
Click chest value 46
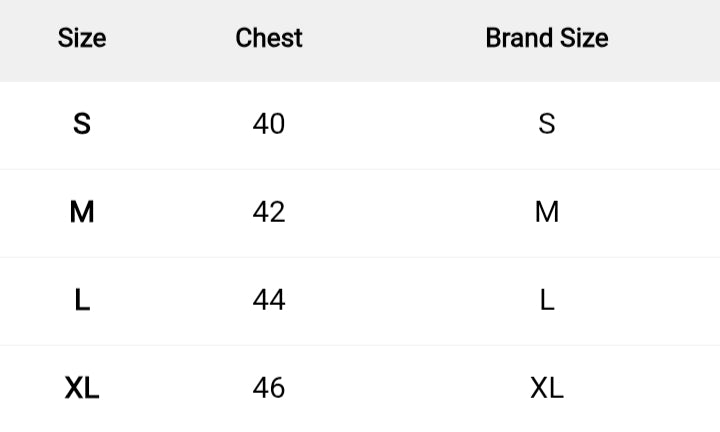[269, 388]
